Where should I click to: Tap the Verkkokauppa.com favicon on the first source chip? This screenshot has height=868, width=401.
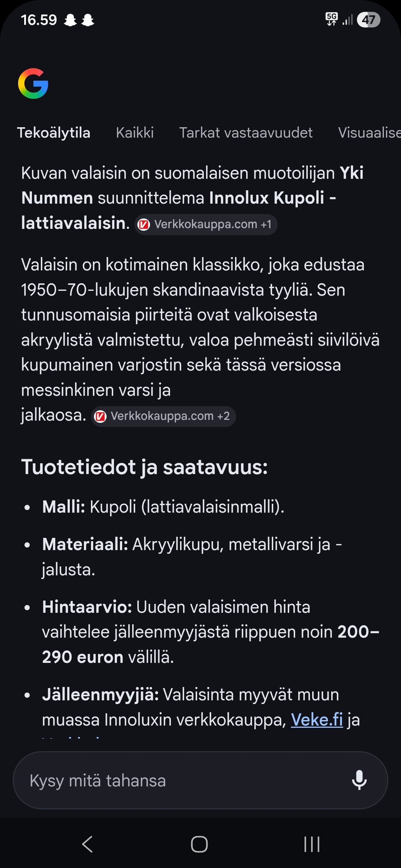coord(144,224)
